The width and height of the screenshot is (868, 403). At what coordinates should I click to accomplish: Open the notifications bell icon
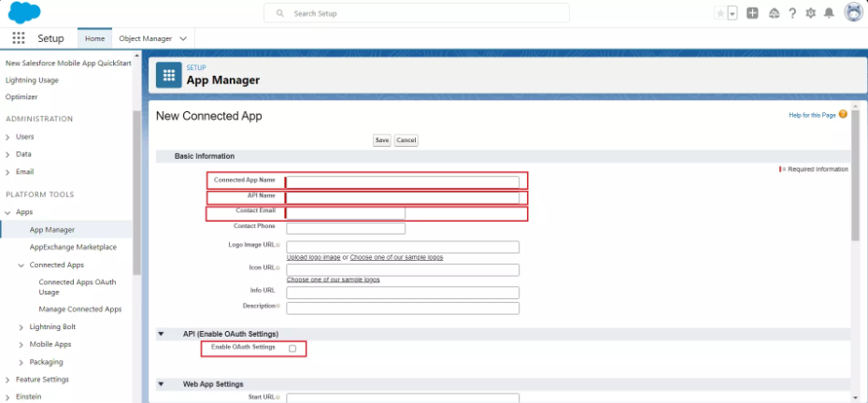pyautogui.click(x=829, y=13)
